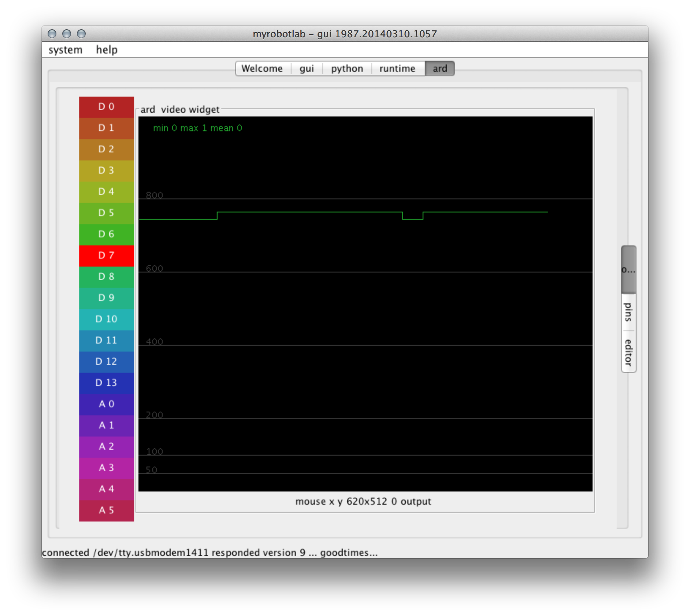Open the editor side tab

point(628,352)
